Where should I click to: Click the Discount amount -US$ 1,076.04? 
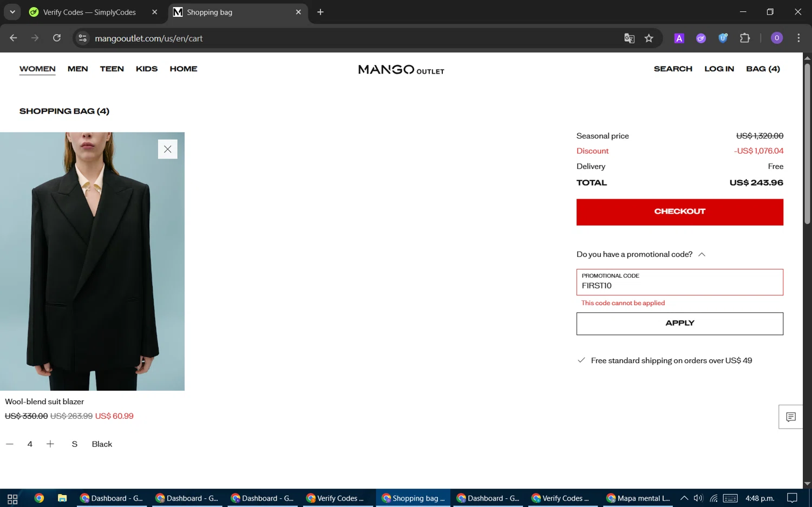coord(758,151)
